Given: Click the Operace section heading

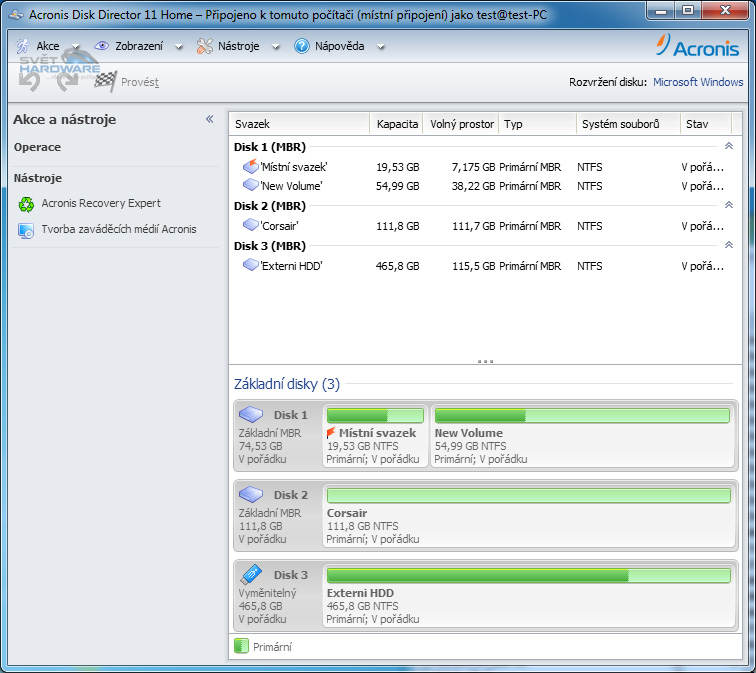Looking at the screenshot, I should point(37,147).
